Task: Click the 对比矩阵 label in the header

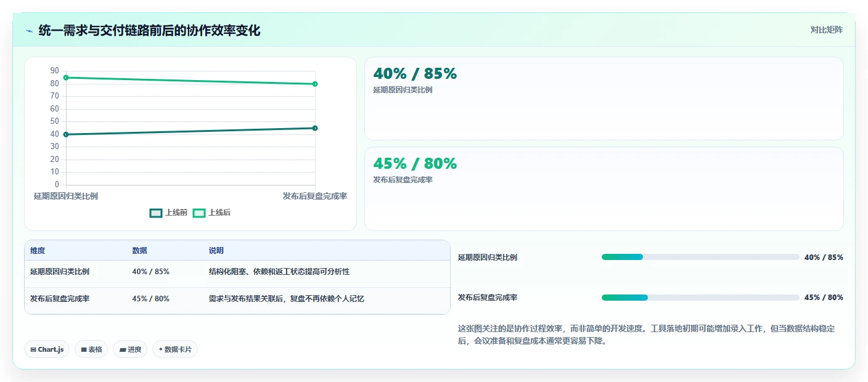Action: coord(826,30)
